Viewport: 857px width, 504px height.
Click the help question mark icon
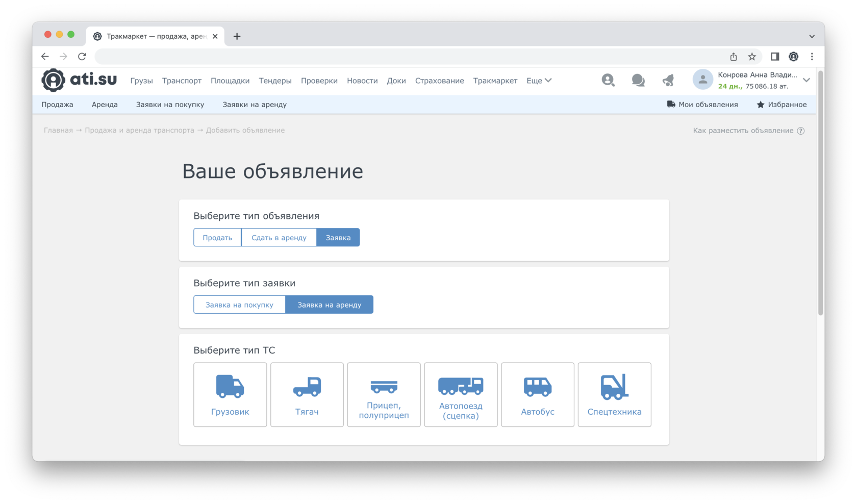[801, 131]
